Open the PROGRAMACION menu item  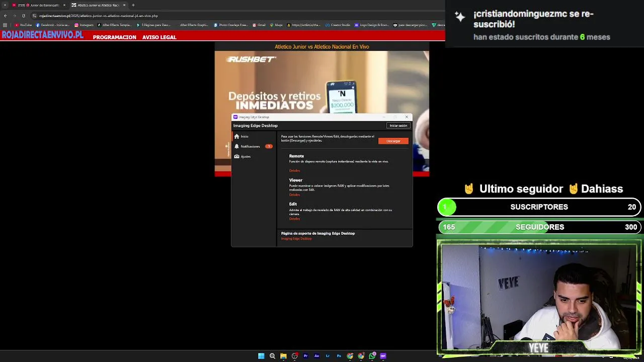pyautogui.click(x=114, y=37)
